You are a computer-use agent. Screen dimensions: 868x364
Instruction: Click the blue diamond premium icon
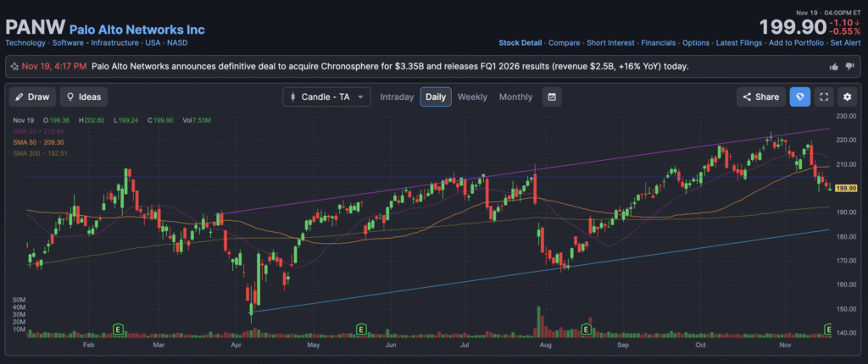pos(799,97)
